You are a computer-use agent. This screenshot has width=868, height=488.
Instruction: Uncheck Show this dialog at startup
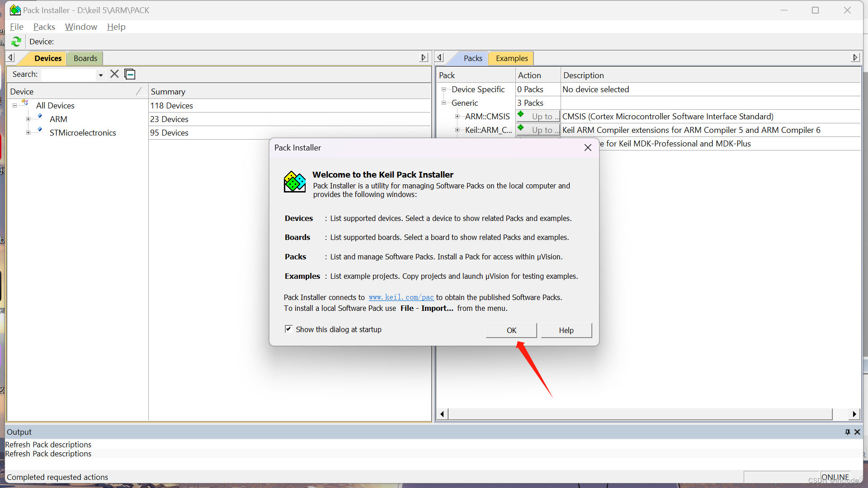tap(288, 329)
